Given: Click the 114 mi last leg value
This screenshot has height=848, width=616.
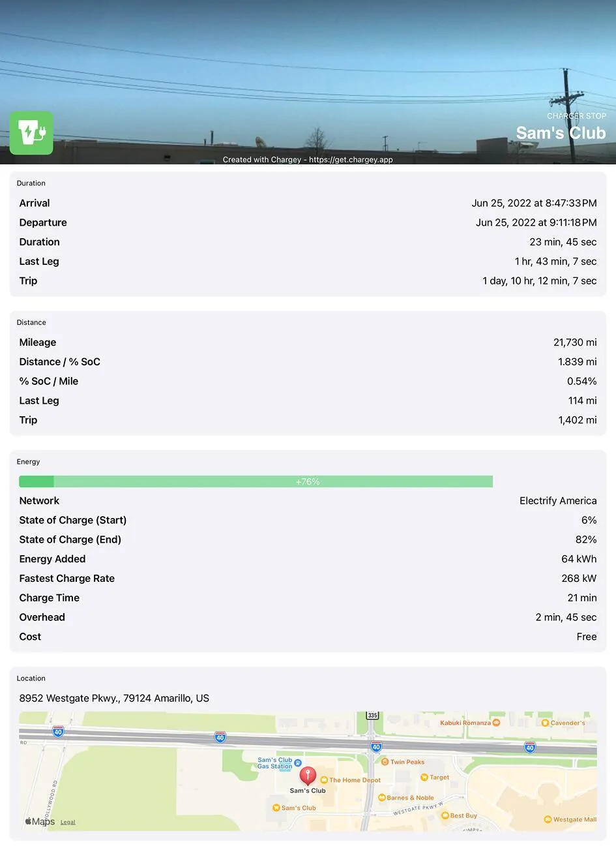Looking at the screenshot, I should click(582, 401).
